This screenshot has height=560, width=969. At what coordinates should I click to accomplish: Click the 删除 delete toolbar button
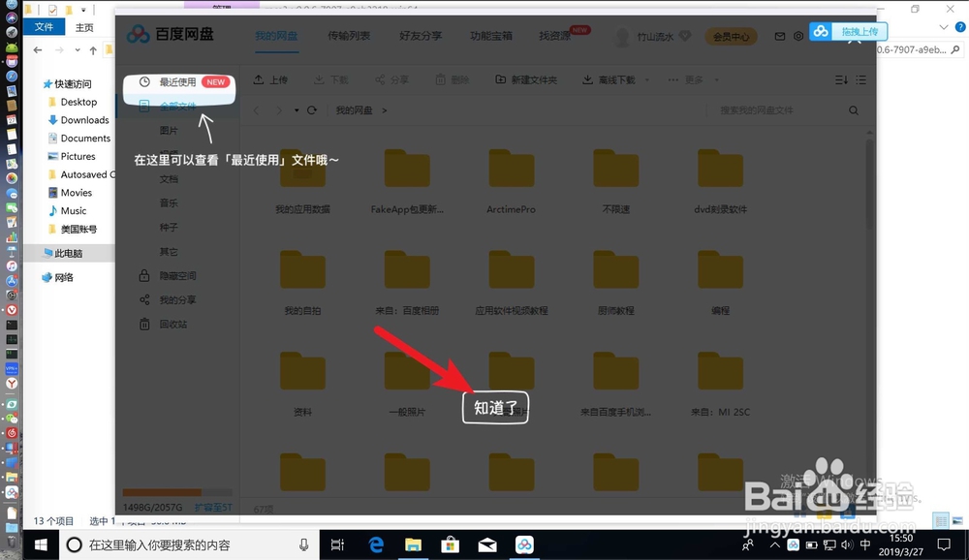[x=452, y=79]
